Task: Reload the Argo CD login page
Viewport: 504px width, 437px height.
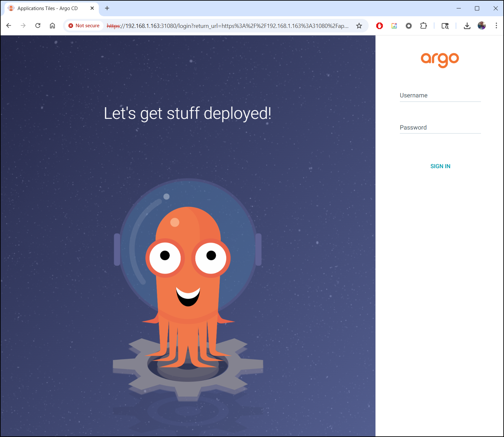Action: pyautogui.click(x=38, y=26)
